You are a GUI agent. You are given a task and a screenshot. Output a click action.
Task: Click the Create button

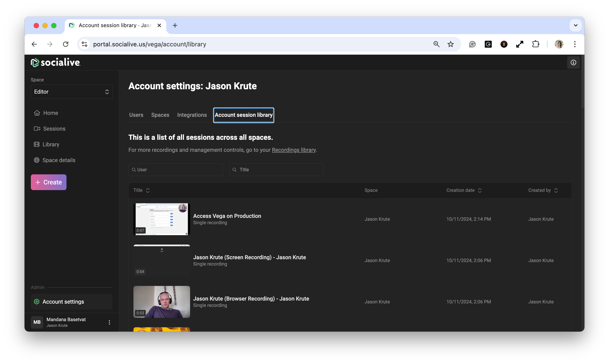tap(49, 182)
